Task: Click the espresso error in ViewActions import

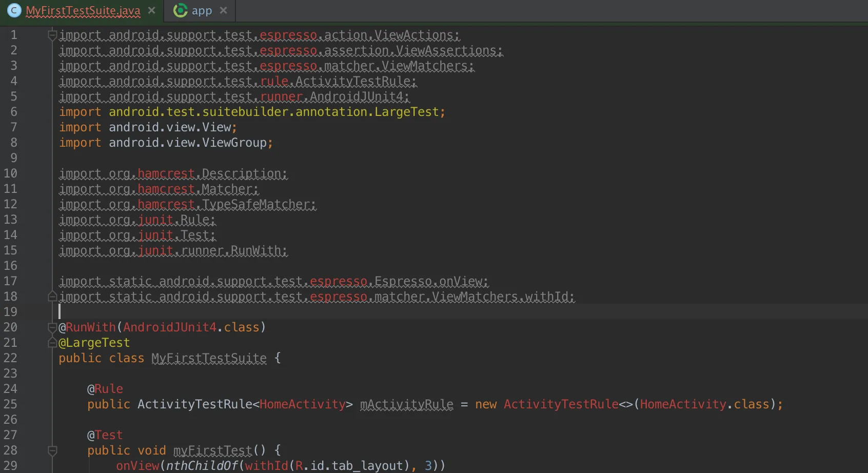Action: coord(288,35)
